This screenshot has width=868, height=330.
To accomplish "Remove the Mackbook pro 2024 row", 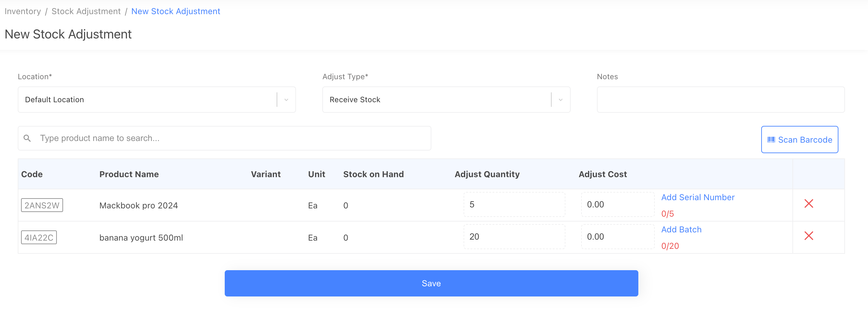I will [808, 203].
